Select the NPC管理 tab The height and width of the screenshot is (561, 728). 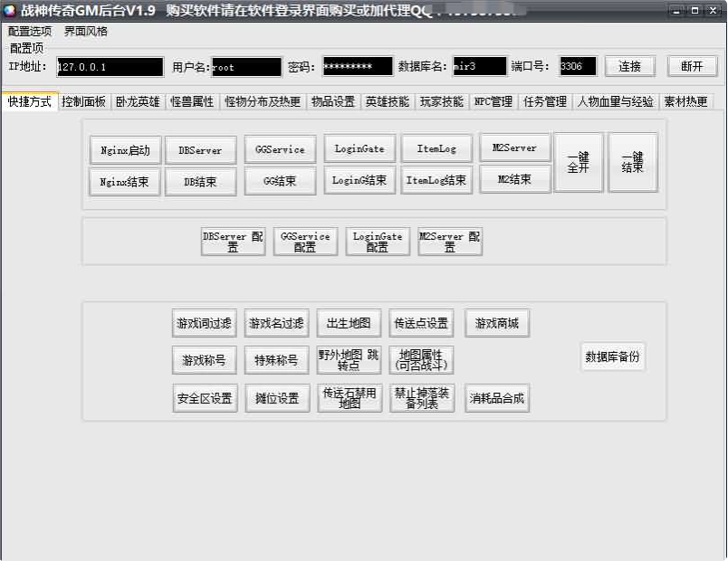pyautogui.click(x=493, y=102)
